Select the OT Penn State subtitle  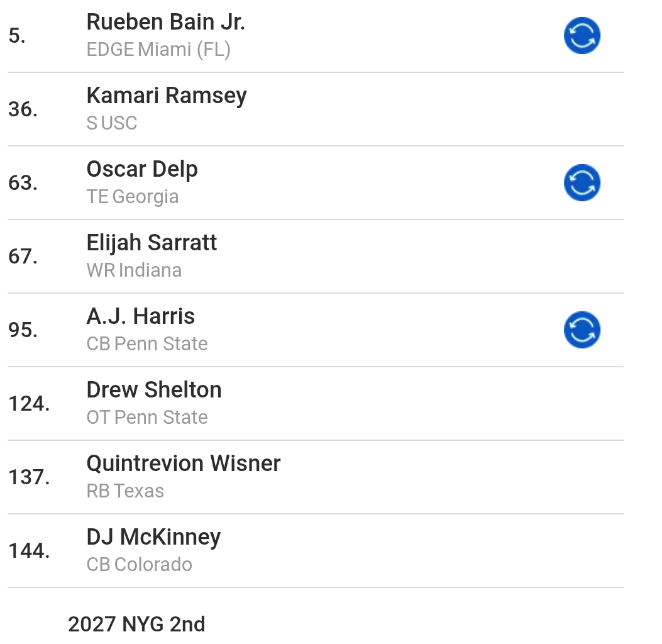coord(146,416)
